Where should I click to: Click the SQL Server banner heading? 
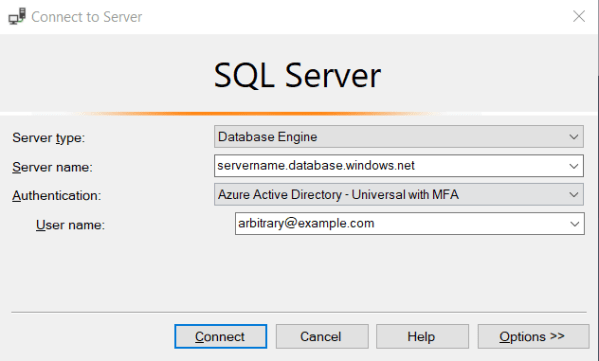click(297, 76)
